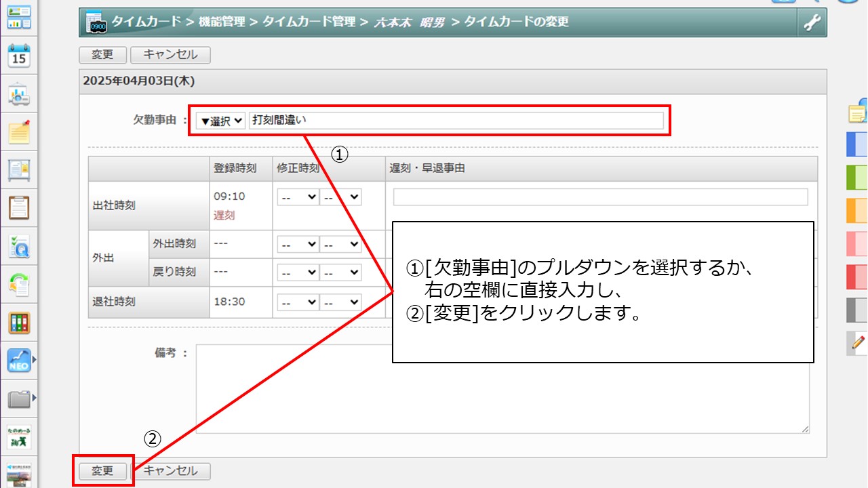Open the calendar icon showing 15
The image size is (868, 488).
[x=19, y=56]
